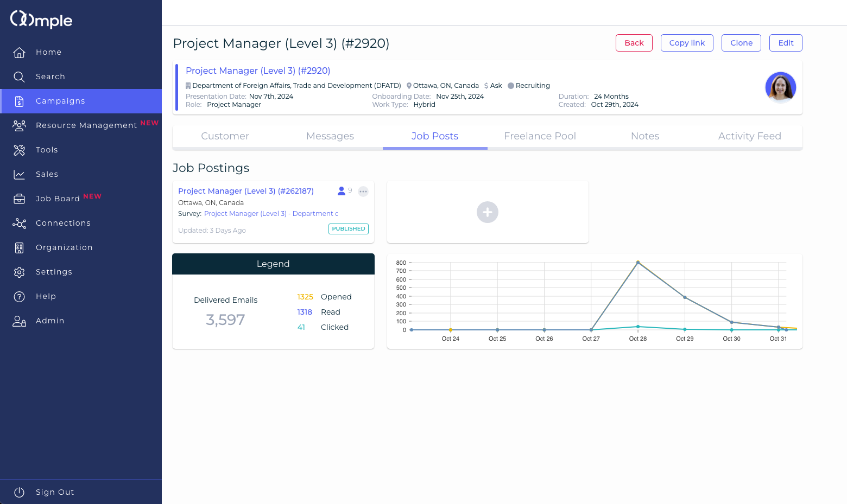Open the Job Board briefcase icon
Image resolution: width=847 pixels, height=504 pixels.
(x=20, y=199)
